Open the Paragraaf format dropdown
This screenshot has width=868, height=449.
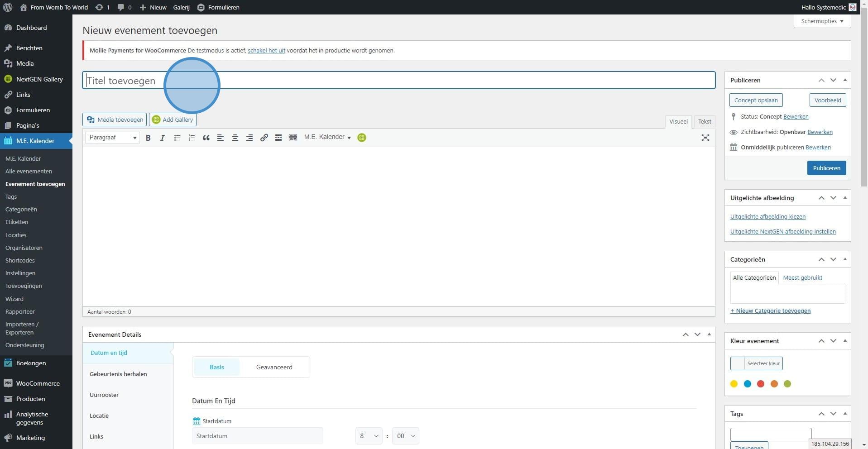(112, 138)
